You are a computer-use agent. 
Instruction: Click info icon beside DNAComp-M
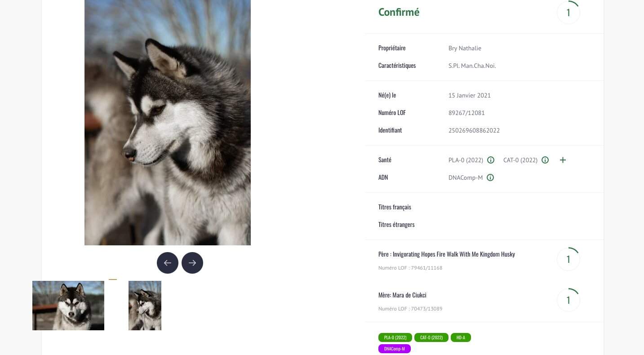(490, 177)
